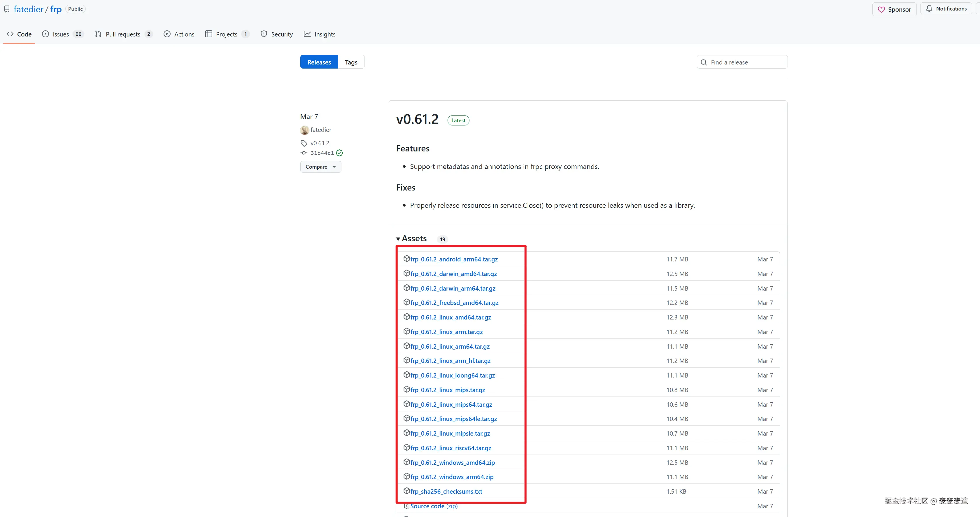Collapse the Assets section triangle
This screenshot has height=517, width=980.
tap(398, 239)
